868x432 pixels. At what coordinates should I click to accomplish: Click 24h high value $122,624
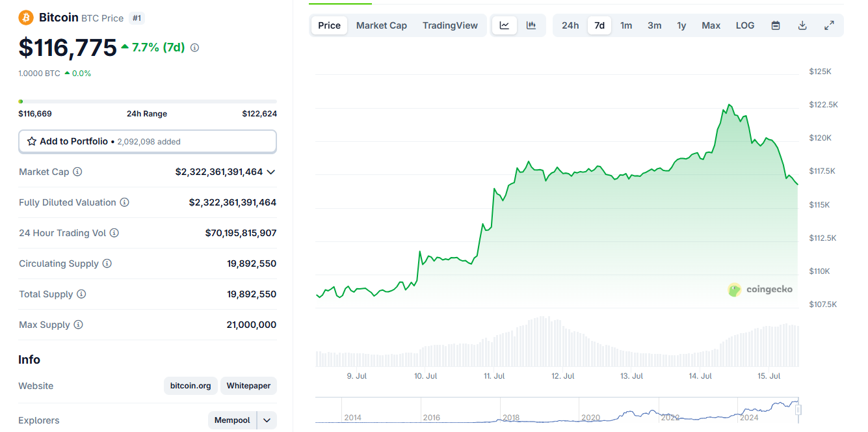[x=259, y=114]
